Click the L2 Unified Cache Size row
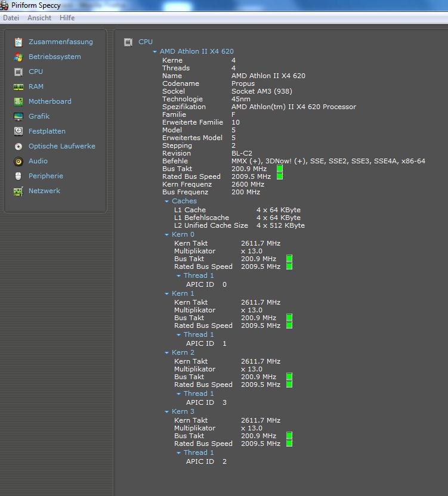Image resolution: width=448 pixels, height=496 pixels. [x=239, y=225]
